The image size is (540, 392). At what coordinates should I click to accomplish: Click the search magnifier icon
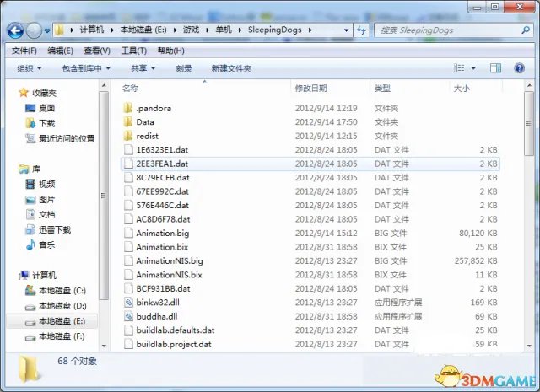tap(526, 30)
